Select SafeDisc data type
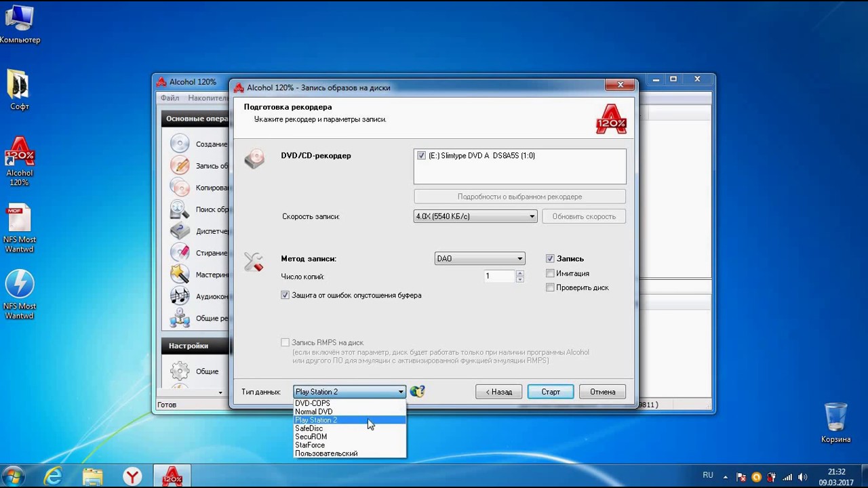Screen dimensions: 868x488 [349, 428]
